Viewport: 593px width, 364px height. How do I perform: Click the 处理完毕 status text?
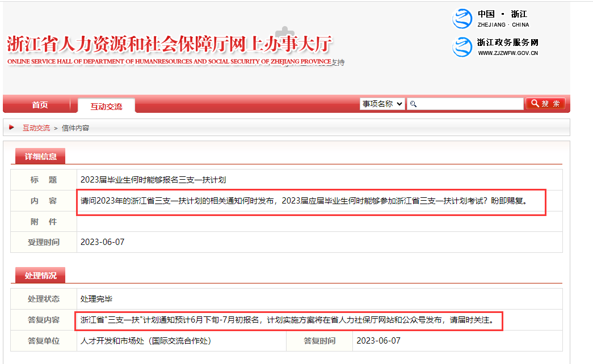(96, 299)
